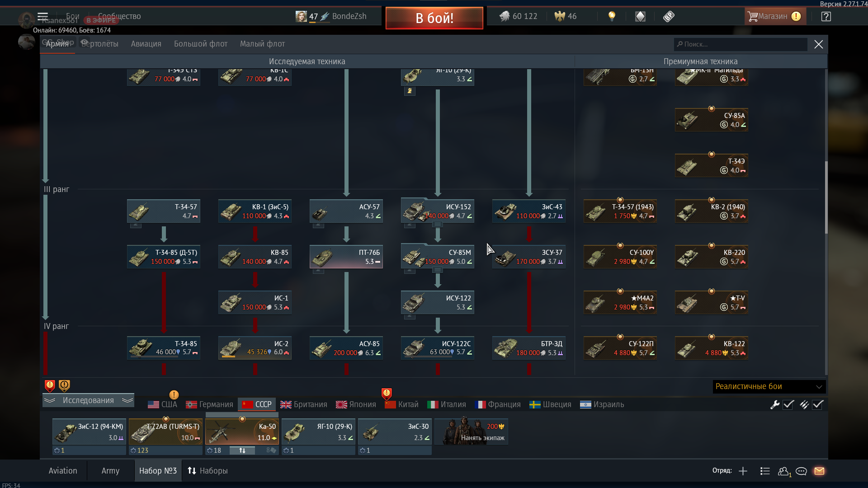Select the Т-72АВ (TURMS-T) crew slot
This screenshot has width=868, height=488.
[165, 432]
